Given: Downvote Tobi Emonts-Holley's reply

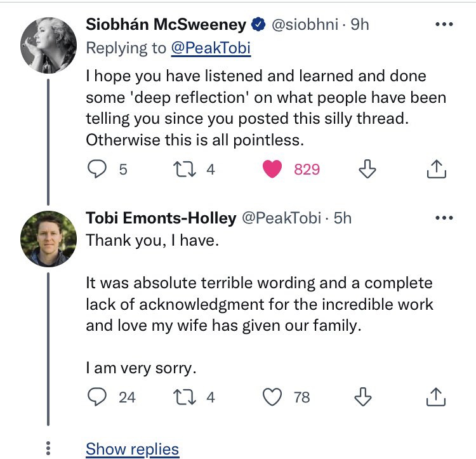Looking at the screenshot, I should pyautogui.click(x=364, y=397).
